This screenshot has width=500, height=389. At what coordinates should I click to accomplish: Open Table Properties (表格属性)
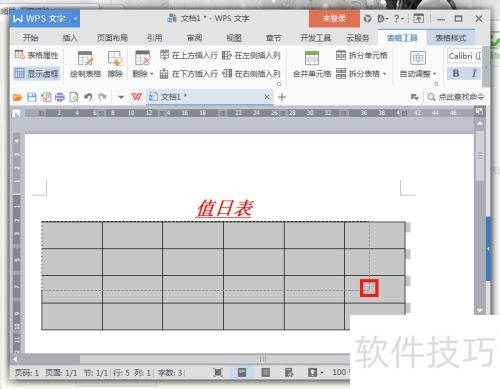(x=36, y=55)
